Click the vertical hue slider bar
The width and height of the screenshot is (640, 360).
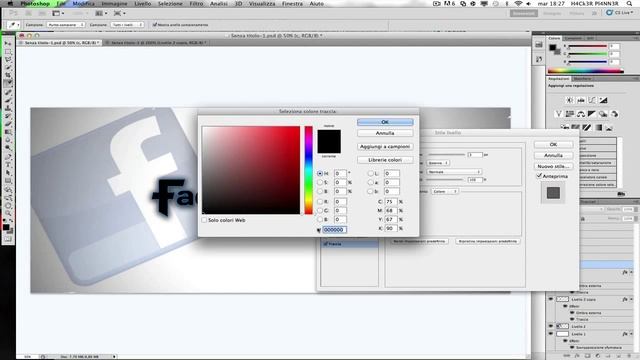309,170
